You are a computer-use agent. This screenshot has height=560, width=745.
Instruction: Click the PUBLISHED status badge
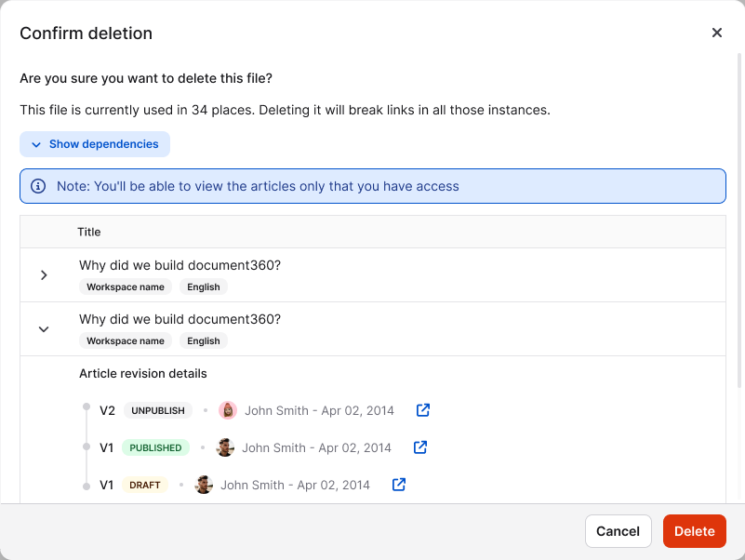[x=155, y=447]
